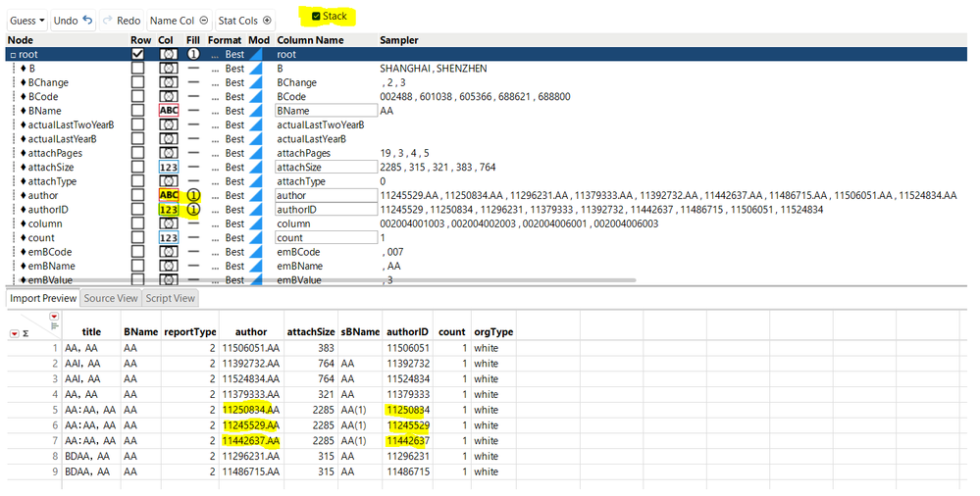Check the Row checkbox for author
The image size is (980, 496).
pos(137,195)
